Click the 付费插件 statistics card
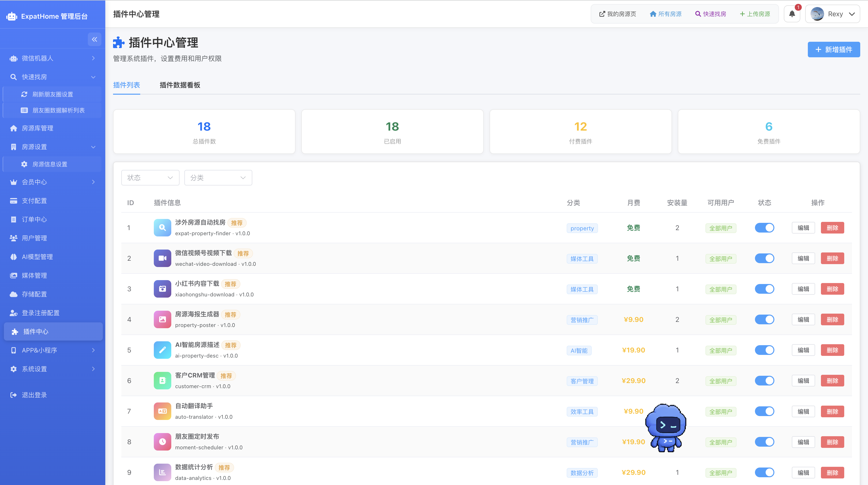The image size is (868, 485). (x=581, y=132)
